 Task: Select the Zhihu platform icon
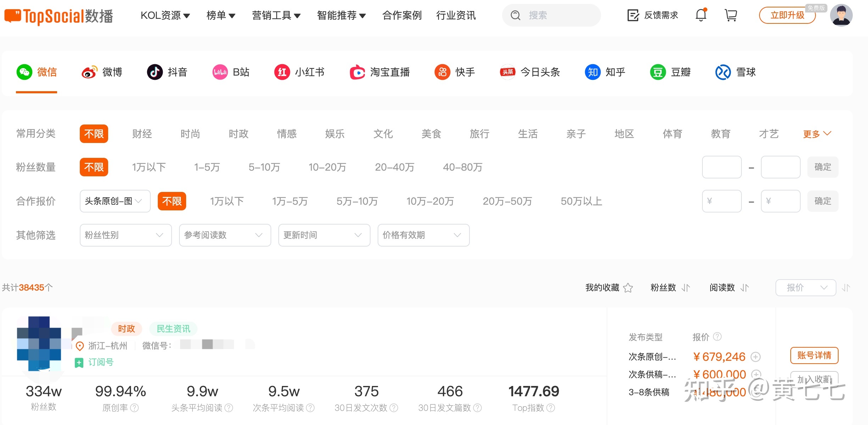(x=593, y=72)
